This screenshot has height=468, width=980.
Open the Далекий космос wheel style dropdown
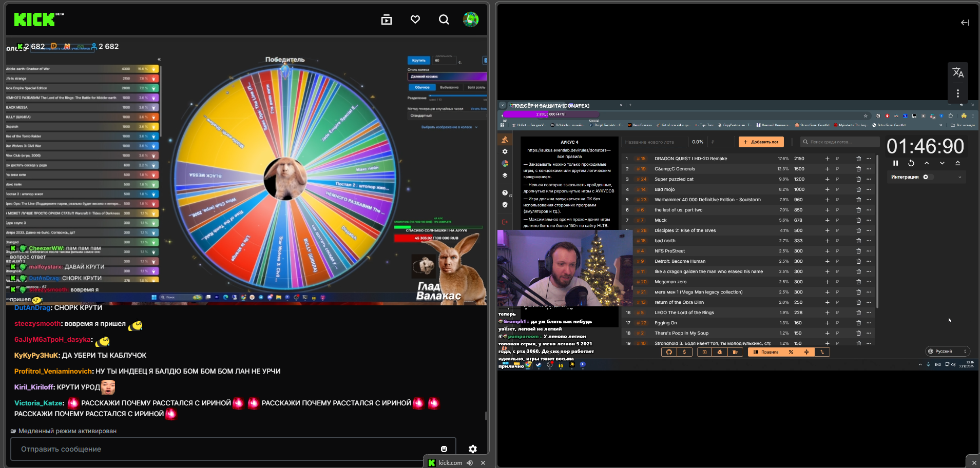click(x=447, y=76)
